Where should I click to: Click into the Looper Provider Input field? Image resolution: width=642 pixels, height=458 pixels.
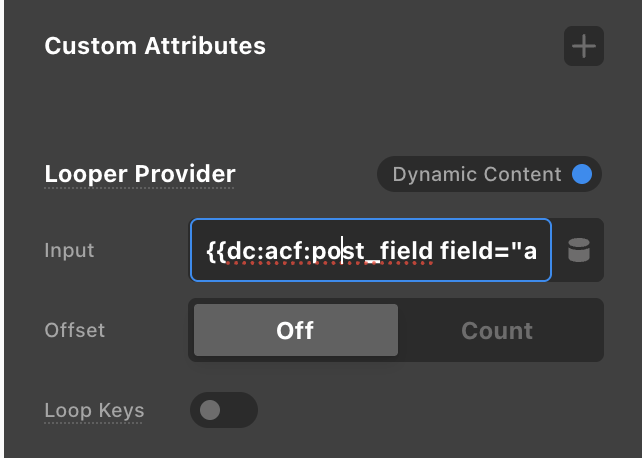[370, 250]
